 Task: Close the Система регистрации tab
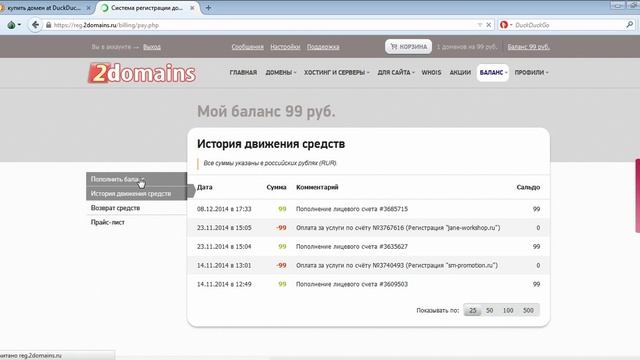192,8
